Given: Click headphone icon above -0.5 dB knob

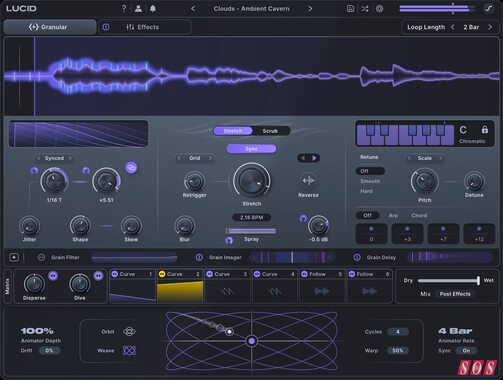Looking at the screenshot, I should (x=303, y=218).
